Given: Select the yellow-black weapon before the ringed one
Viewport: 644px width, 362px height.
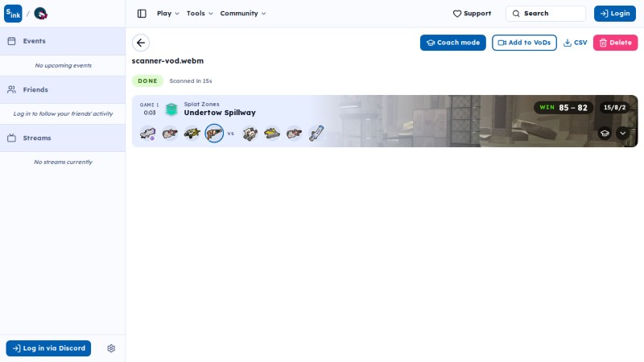Looking at the screenshot, I should click(192, 134).
